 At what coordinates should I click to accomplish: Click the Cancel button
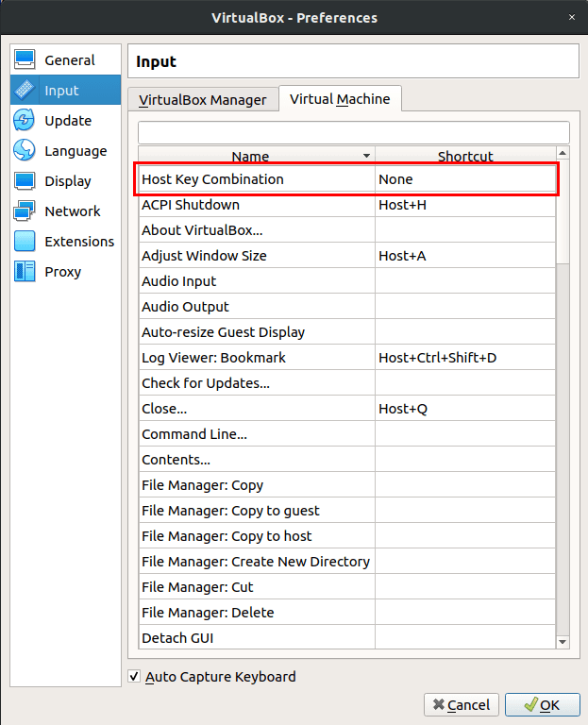click(x=462, y=704)
